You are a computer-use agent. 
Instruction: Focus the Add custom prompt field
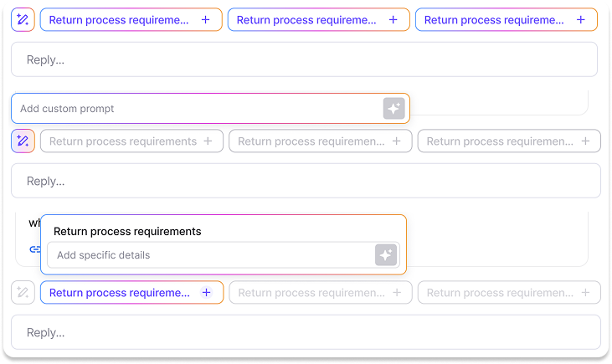click(x=197, y=109)
